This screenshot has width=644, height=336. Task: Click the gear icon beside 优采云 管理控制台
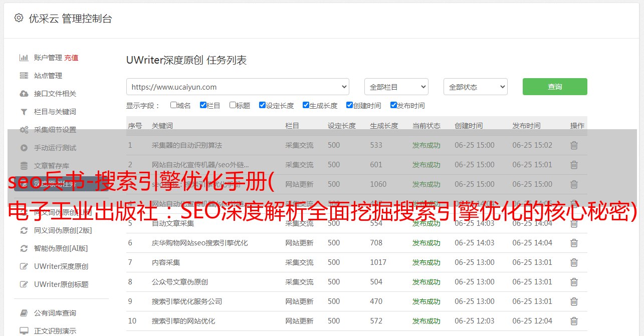tap(19, 19)
